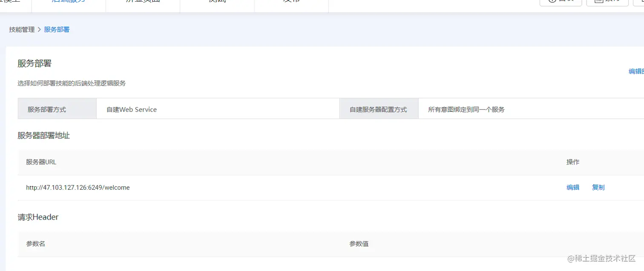Click the 服务器URL column header
Screen dimensions: 644x271
click(41, 162)
